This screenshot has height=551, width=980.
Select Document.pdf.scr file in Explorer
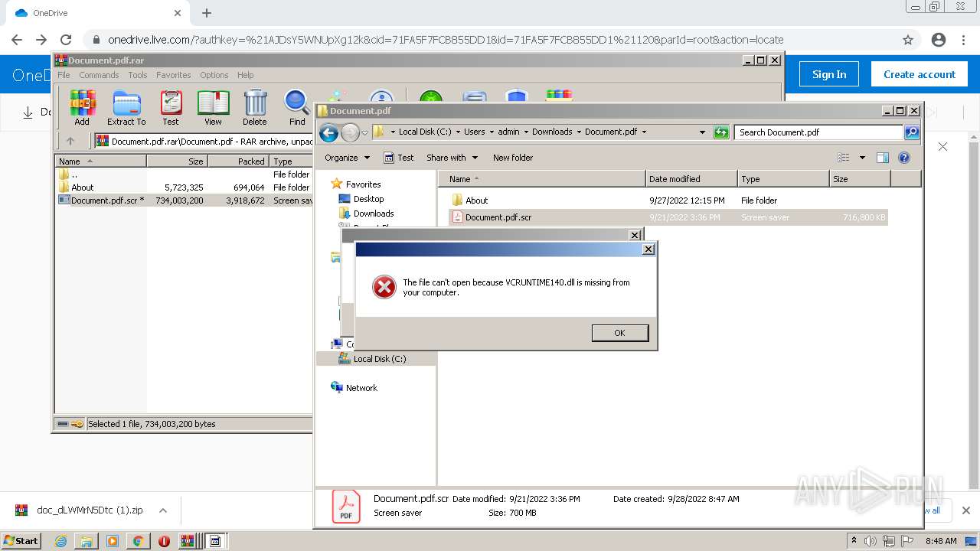click(668, 217)
